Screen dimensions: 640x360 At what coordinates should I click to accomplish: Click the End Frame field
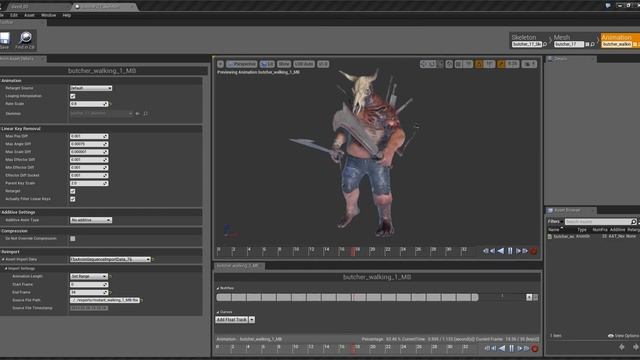89,293
